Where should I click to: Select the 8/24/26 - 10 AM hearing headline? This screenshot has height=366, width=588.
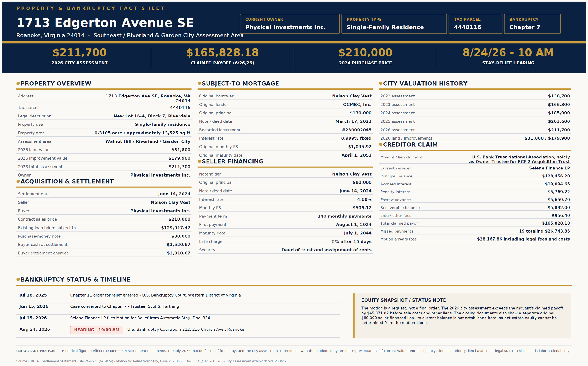[x=508, y=52]
